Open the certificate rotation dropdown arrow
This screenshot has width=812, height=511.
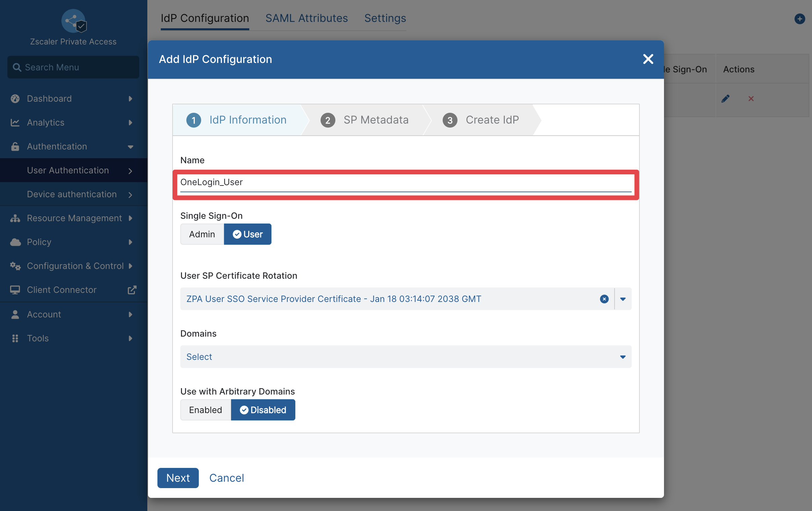623,299
